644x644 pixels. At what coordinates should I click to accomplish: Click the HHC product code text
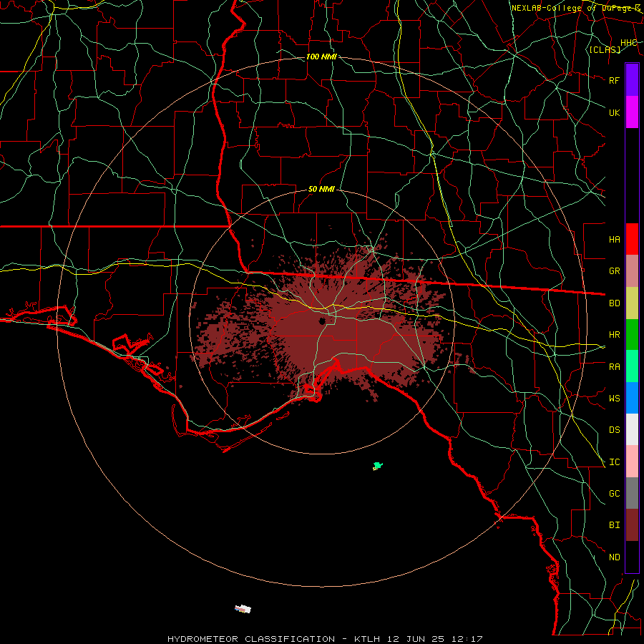point(628,43)
